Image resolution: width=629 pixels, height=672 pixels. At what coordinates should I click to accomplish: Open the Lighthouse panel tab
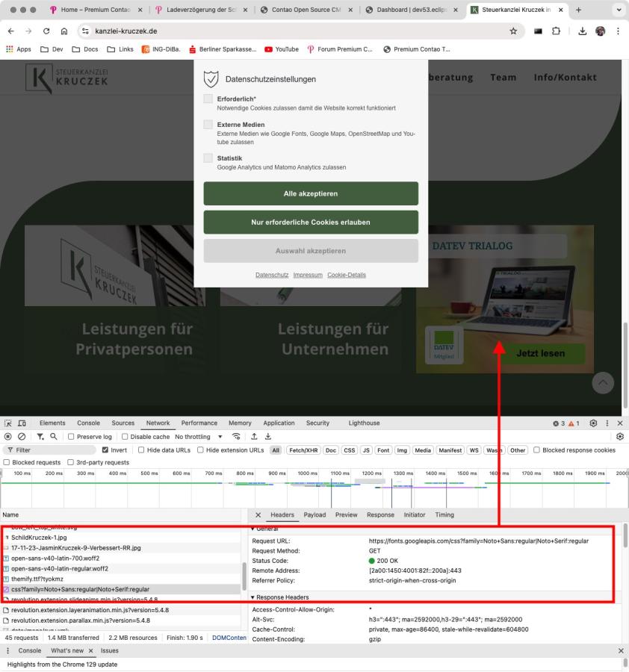(364, 423)
